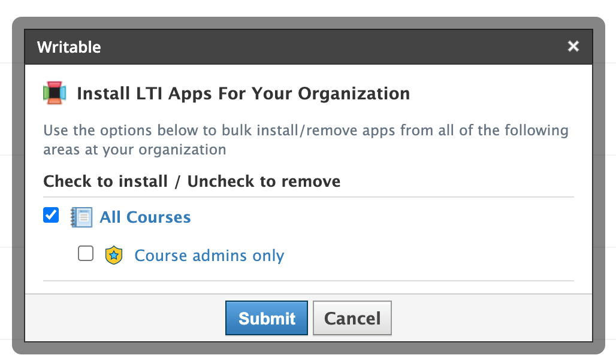Click the notebook icon beside All Courses
Image resolution: width=616 pixels, height=364 pixels.
point(82,217)
